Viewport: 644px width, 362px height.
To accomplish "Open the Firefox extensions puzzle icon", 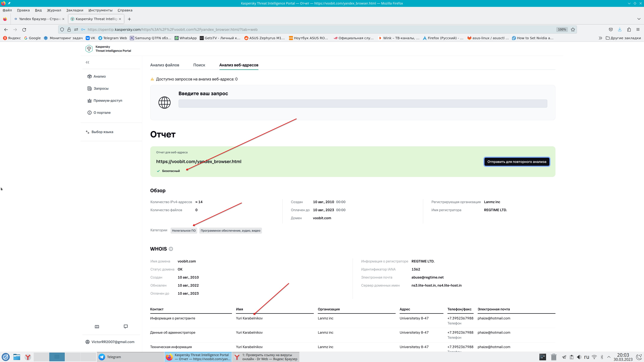I will pyautogui.click(x=629, y=29).
